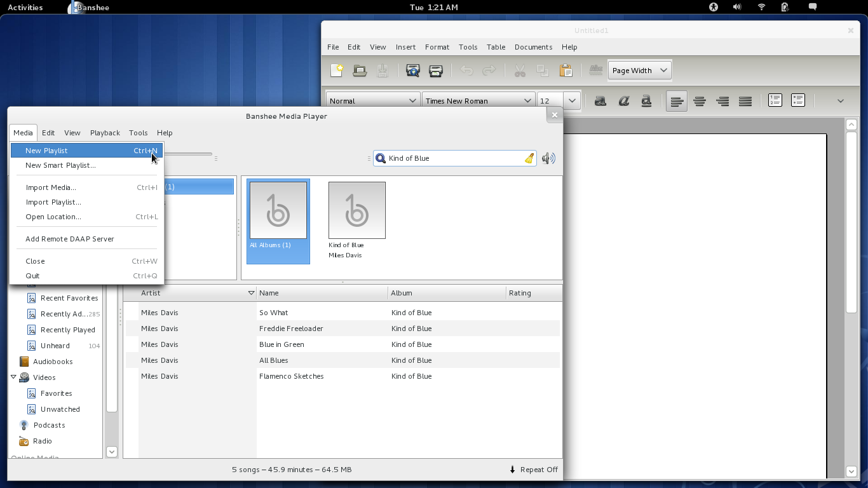Open the Normal paragraph style dropdown
The height and width of the screenshot is (488, 868).
pos(372,101)
